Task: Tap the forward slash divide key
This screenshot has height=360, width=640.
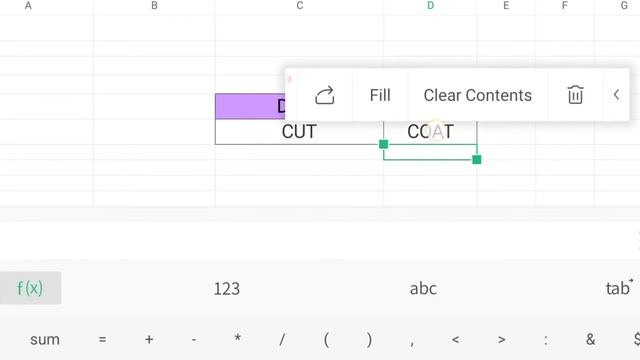Action: (x=282, y=339)
